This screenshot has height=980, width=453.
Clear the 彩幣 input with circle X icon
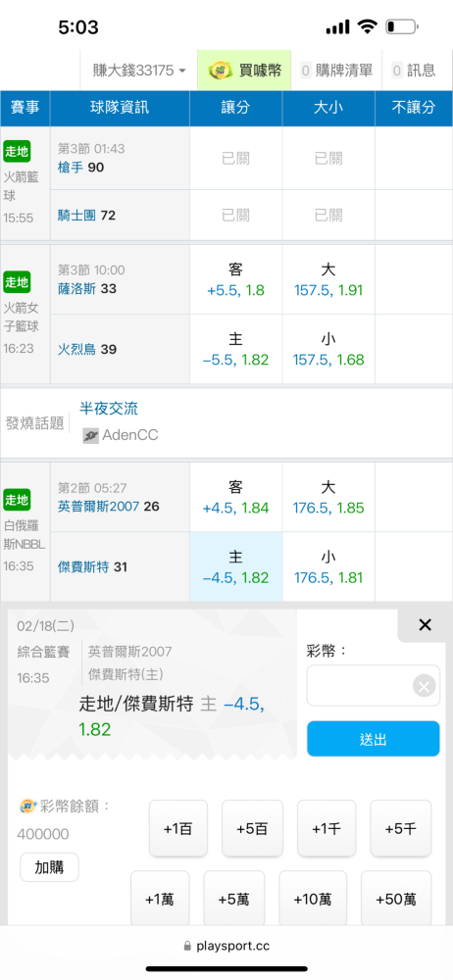(x=425, y=686)
